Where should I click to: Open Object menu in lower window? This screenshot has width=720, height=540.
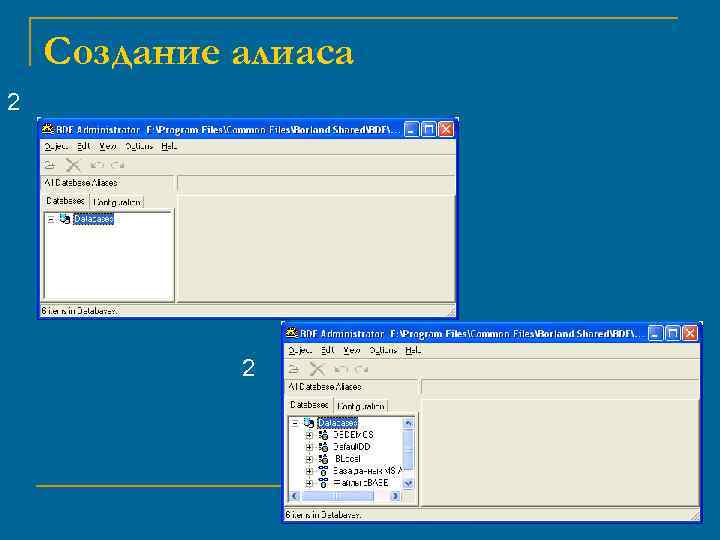[x=300, y=350]
